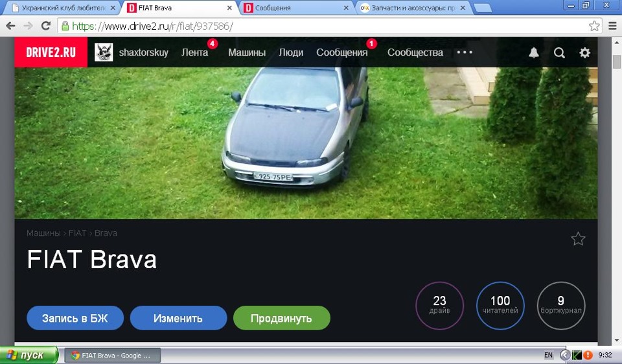Viewport: 622px width, 364px height.
Task: Click the address bar URL
Action: tap(152, 26)
